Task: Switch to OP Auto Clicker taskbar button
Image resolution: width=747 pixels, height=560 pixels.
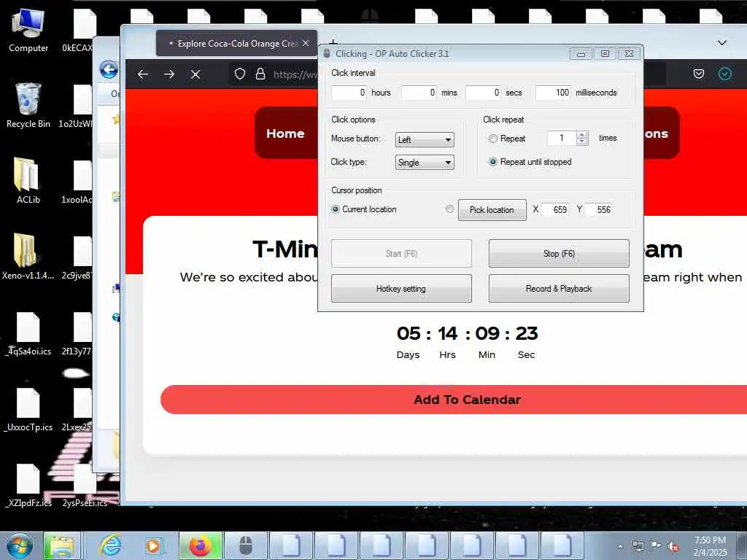Action: pyautogui.click(x=245, y=545)
